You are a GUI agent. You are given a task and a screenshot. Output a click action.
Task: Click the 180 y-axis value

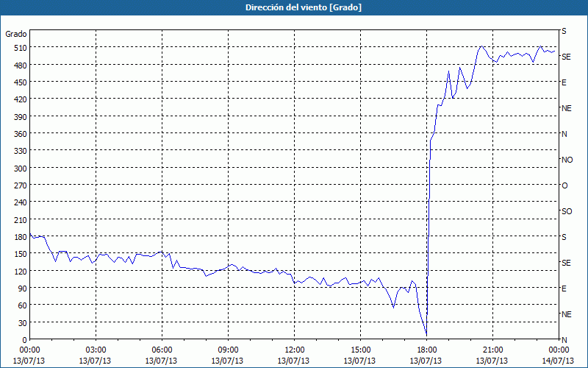pos(21,237)
